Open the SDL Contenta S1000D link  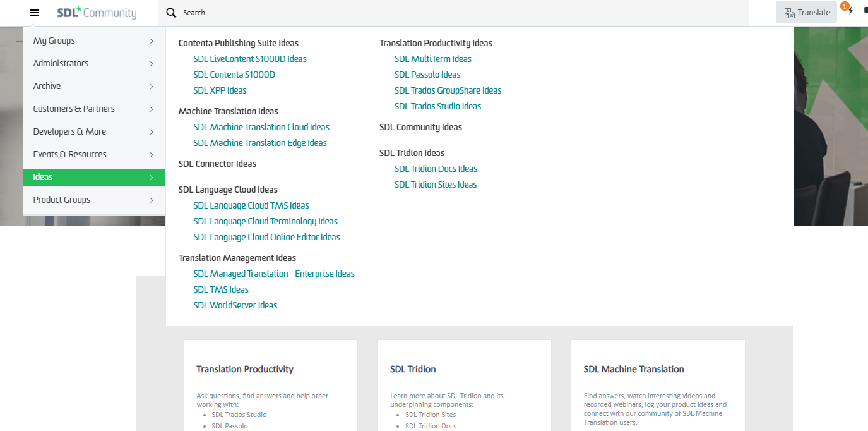click(x=234, y=75)
